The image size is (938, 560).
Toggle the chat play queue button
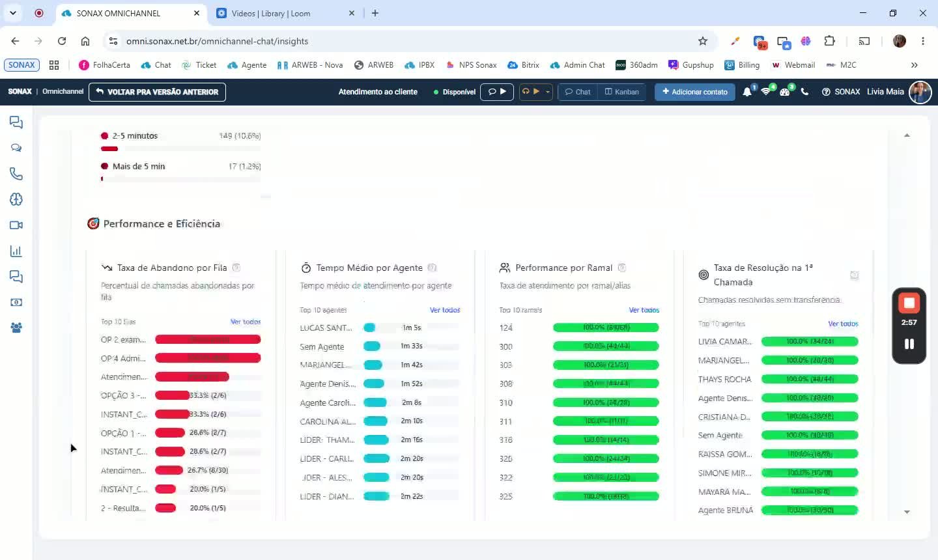(x=497, y=92)
